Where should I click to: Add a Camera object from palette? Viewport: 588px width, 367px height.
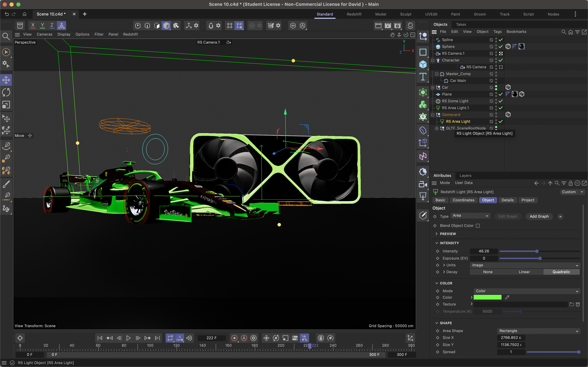[x=423, y=184]
